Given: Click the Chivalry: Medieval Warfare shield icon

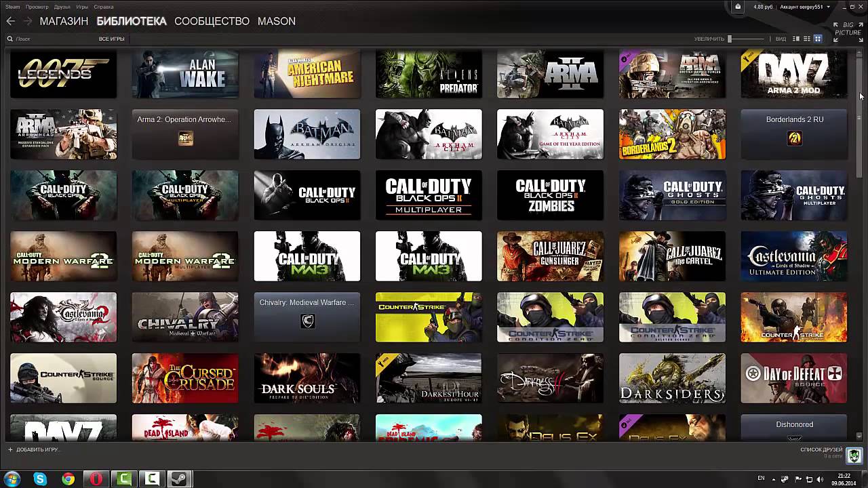Looking at the screenshot, I should 307,322.
